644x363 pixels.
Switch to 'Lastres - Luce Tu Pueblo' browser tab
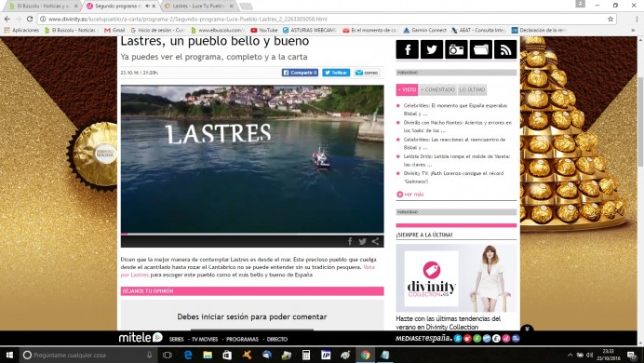199,7
